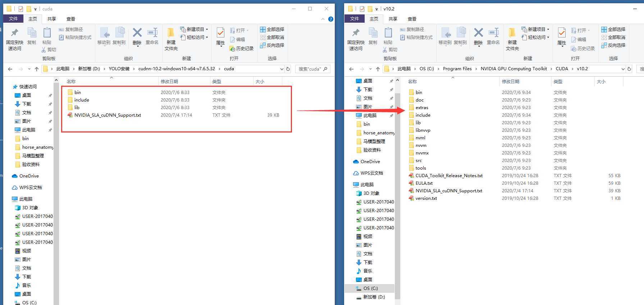Click New folder (新建文件夹) in cuda window
This screenshot has height=305, width=644.
[x=171, y=39]
